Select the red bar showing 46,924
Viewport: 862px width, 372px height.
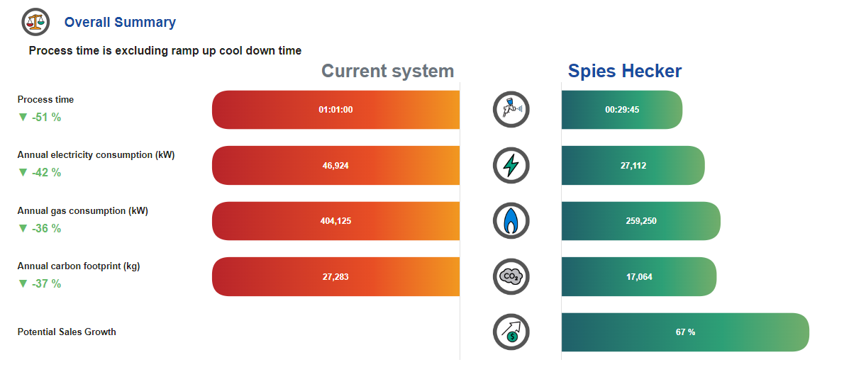pyautogui.click(x=336, y=165)
